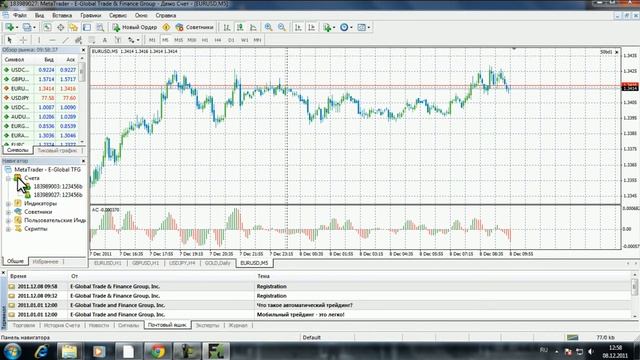
Task: Expand the Пользовательские Индикаторы node
Action: pos(8,220)
